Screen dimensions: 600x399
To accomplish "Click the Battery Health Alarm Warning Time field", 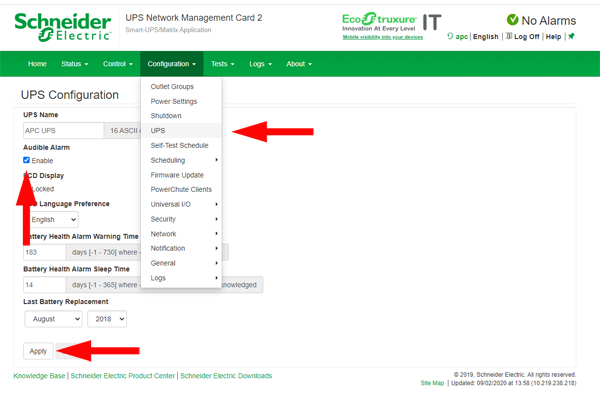I will 44,252.
